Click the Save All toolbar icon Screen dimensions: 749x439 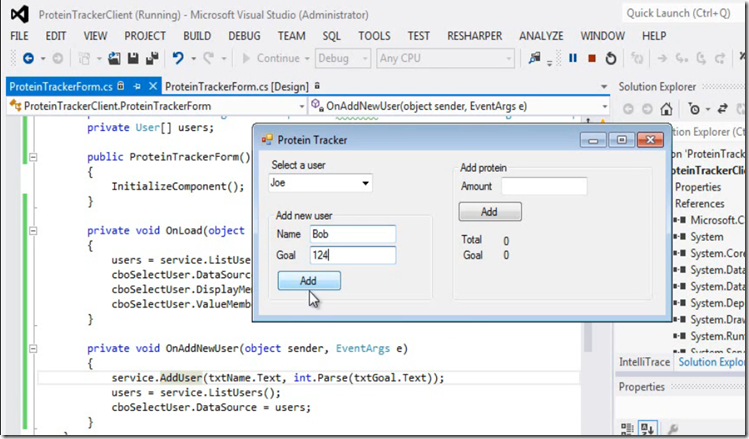pyautogui.click(x=152, y=58)
